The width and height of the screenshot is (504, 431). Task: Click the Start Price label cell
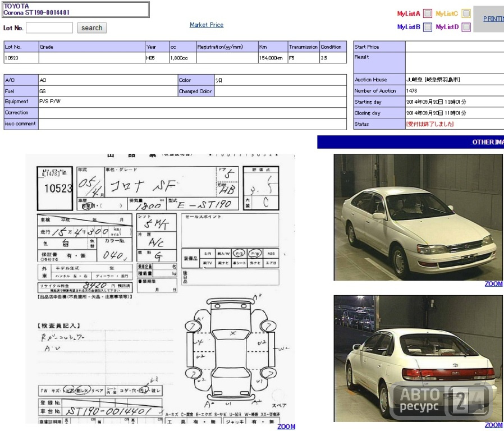click(x=379, y=47)
